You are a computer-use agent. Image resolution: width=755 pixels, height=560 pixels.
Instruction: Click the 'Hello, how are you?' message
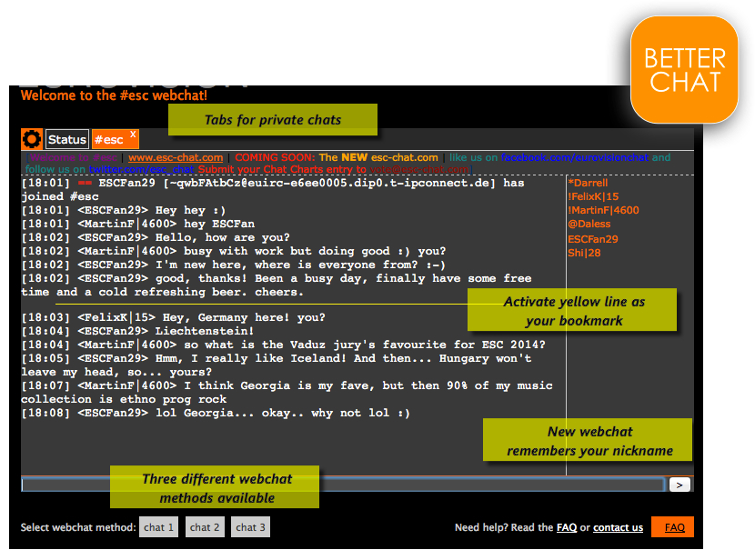click(156, 237)
